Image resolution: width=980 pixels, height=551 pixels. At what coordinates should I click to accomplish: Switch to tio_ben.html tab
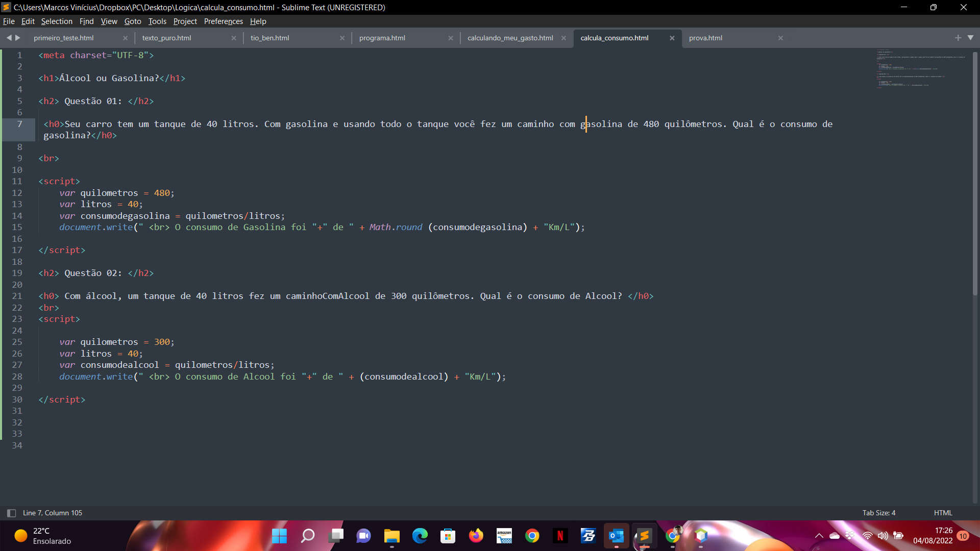point(269,38)
